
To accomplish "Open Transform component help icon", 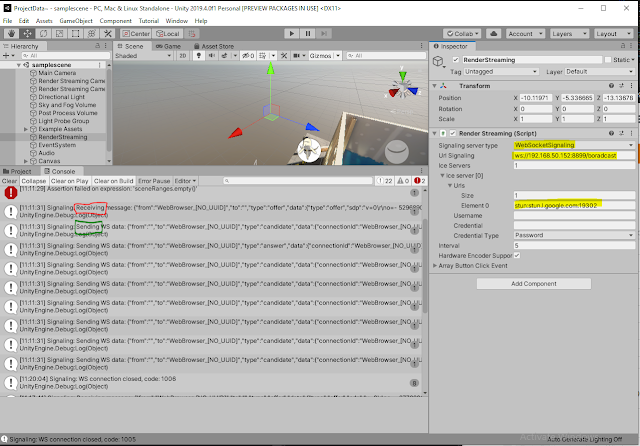I will [611, 86].
